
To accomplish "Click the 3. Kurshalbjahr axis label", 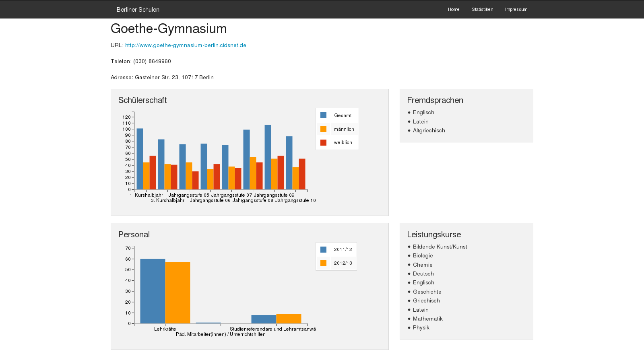I will 168,200.
